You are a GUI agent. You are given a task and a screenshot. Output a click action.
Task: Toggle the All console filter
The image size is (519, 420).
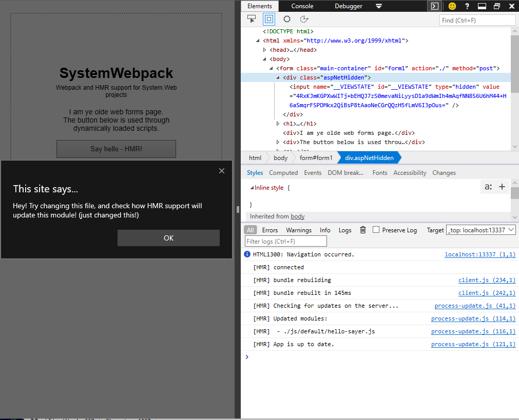[x=250, y=230]
